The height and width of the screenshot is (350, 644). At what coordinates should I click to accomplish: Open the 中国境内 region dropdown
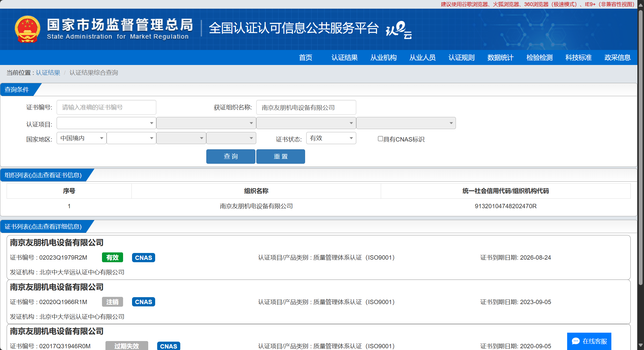point(81,138)
